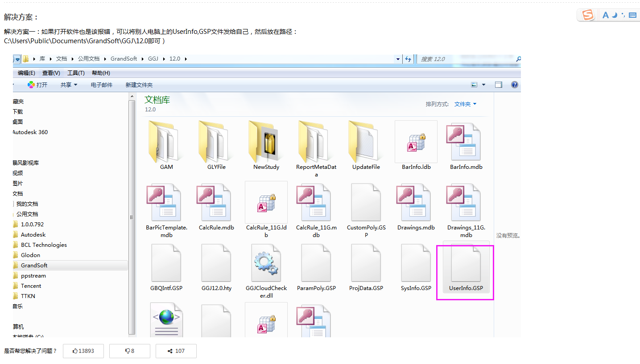Toggle the preview pane icon
The image size is (640, 364).
click(499, 85)
